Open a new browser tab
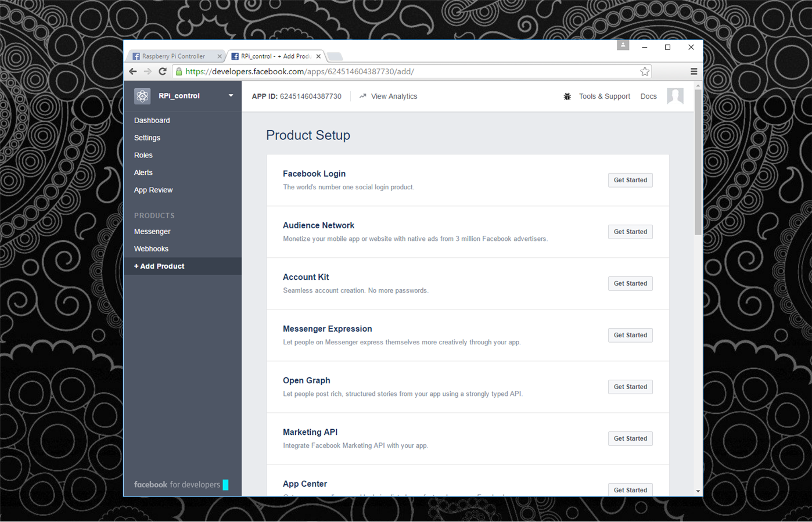 (x=335, y=56)
